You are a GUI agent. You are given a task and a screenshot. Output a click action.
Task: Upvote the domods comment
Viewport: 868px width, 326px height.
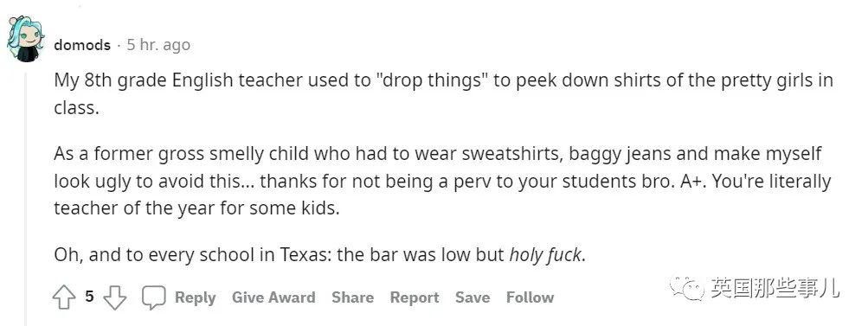point(64,297)
